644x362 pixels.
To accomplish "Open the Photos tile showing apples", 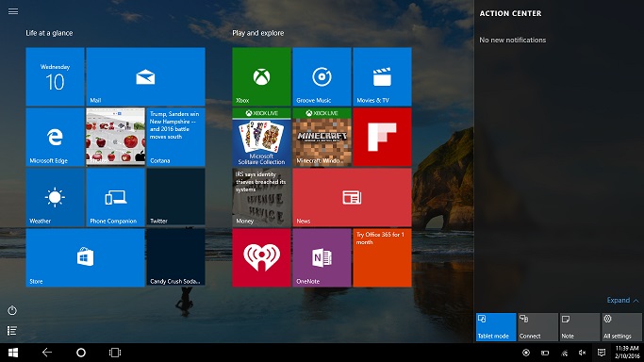I will [115, 137].
